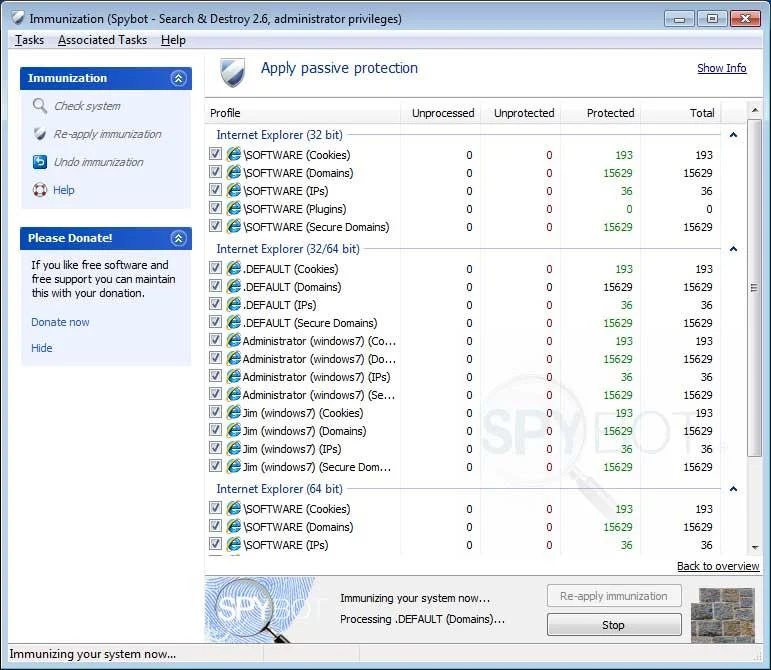Uncheck .DEFAULT (Domains) checkbox

coord(215,286)
